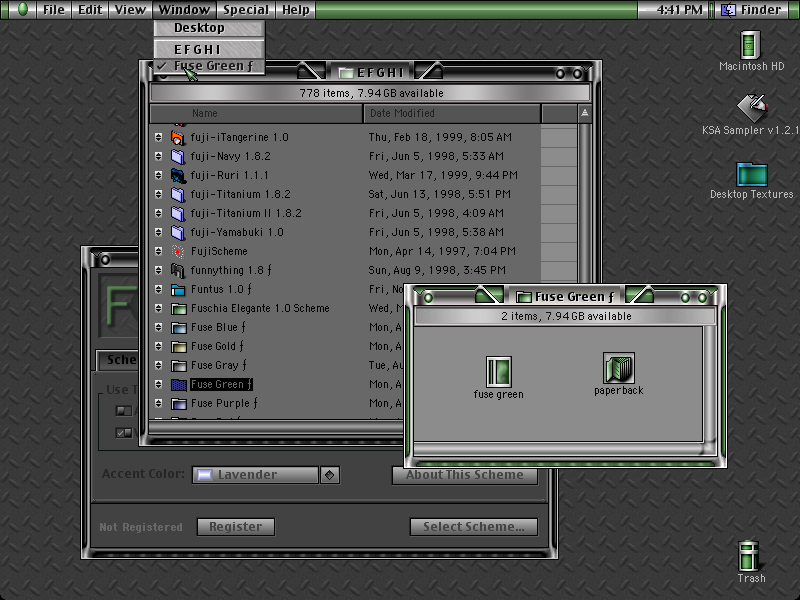This screenshot has height=600, width=800.
Task: Open the Special menu
Action: point(246,10)
